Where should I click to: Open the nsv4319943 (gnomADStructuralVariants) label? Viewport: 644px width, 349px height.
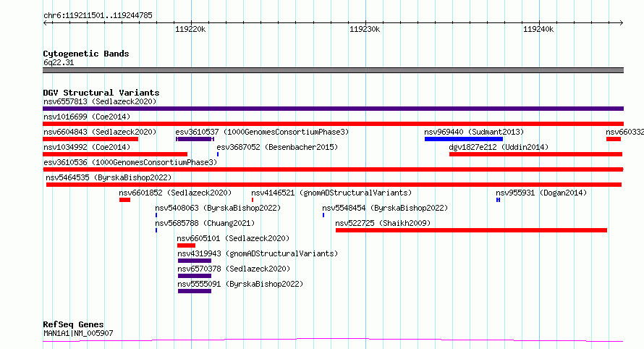click(x=258, y=253)
